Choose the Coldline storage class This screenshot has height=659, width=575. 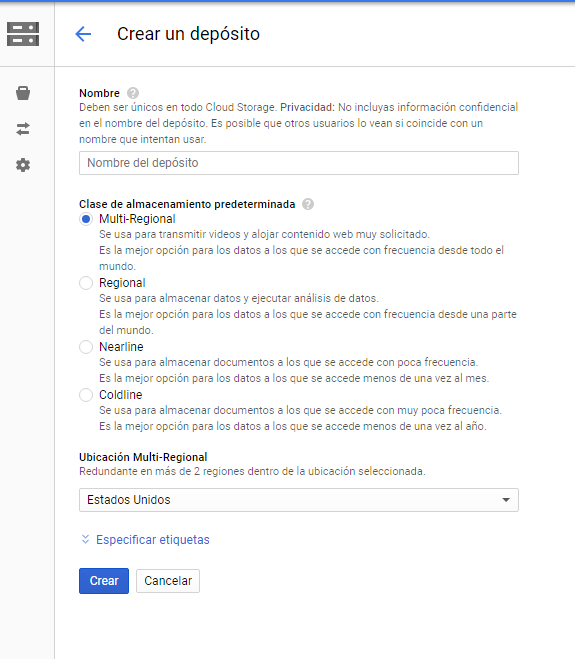coord(86,395)
